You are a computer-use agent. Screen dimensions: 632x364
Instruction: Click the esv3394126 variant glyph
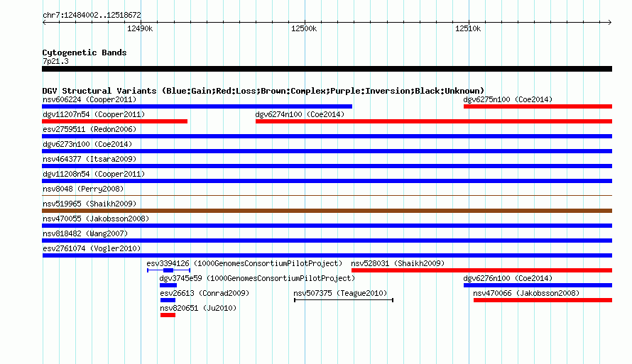click(x=168, y=270)
